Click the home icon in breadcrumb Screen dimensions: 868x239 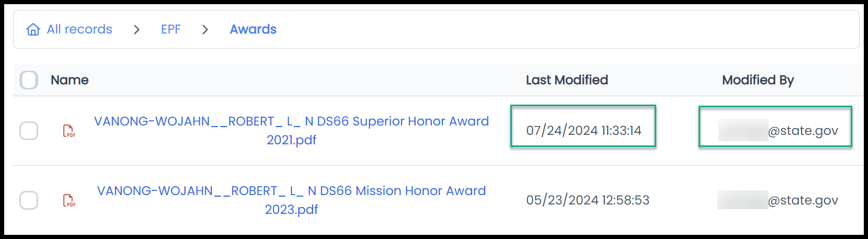pyautogui.click(x=33, y=29)
